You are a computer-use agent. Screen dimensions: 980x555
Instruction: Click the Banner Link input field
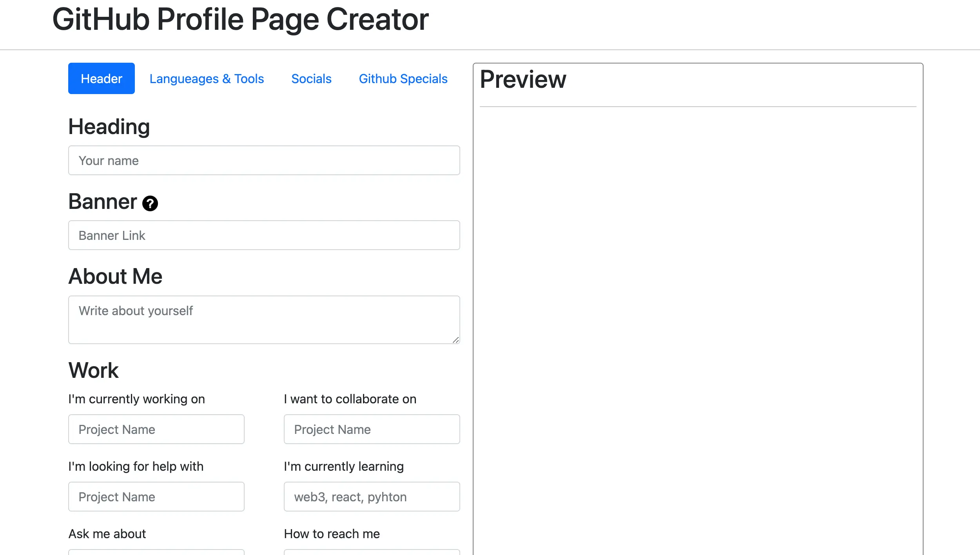tap(264, 235)
